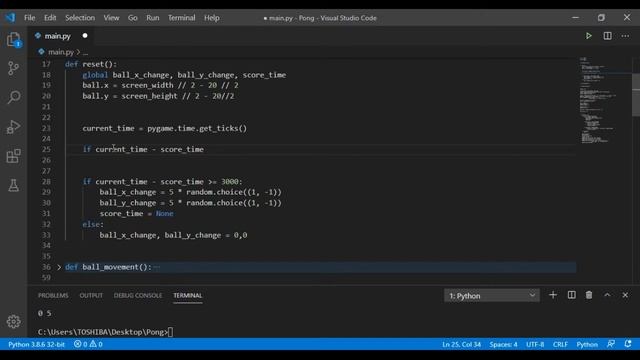Open the Go menu

tap(133, 18)
